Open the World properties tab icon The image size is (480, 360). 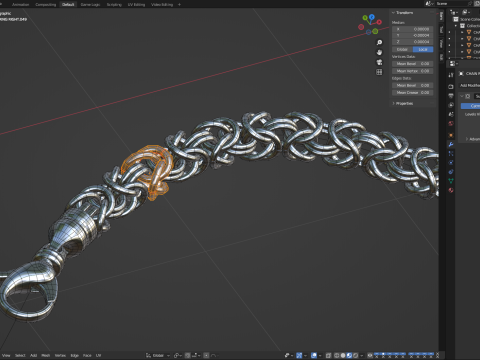(x=451, y=123)
